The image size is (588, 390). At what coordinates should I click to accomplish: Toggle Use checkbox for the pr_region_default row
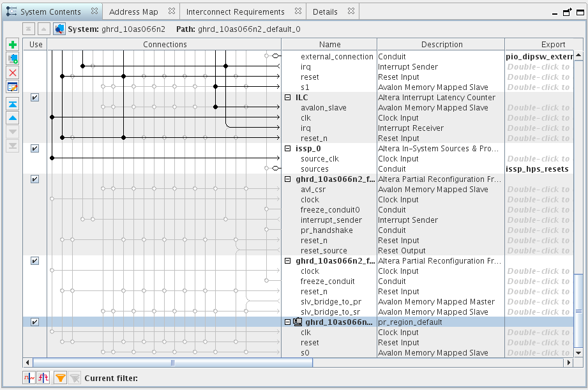(35, 322)
